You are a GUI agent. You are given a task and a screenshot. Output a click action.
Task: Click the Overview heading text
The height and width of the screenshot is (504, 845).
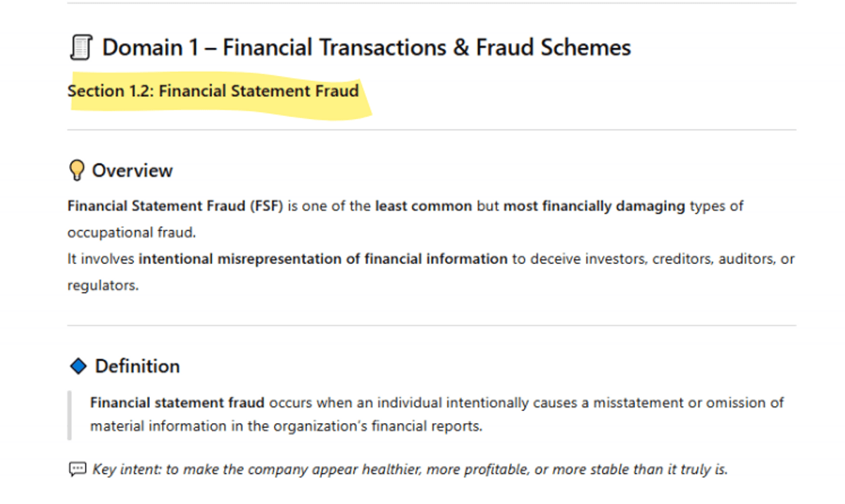pos(132,170)
